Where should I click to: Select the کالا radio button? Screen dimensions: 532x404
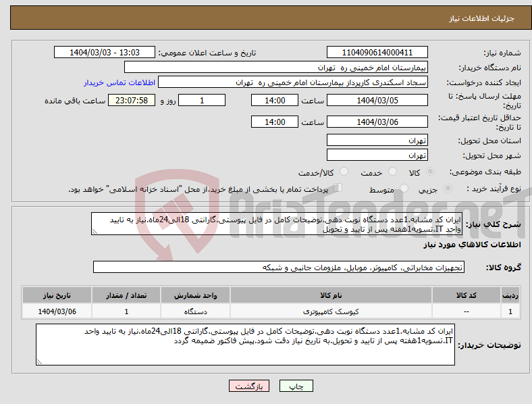pos(430,172)
